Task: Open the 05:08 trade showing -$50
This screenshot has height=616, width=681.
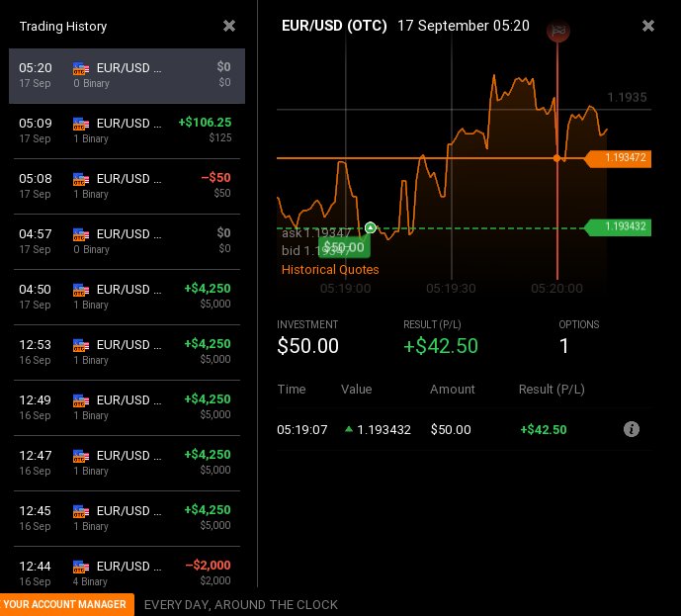Action: tap(127, 186)
